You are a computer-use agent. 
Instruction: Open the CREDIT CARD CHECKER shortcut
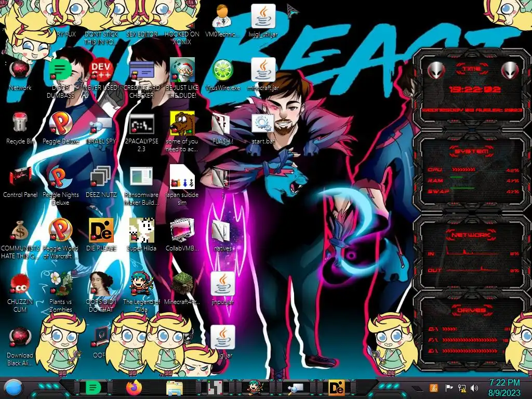(141, 70)
